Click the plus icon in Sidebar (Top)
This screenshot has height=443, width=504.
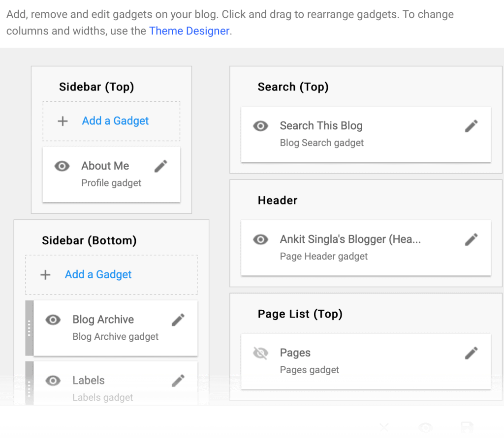click(x=63, y=120)
